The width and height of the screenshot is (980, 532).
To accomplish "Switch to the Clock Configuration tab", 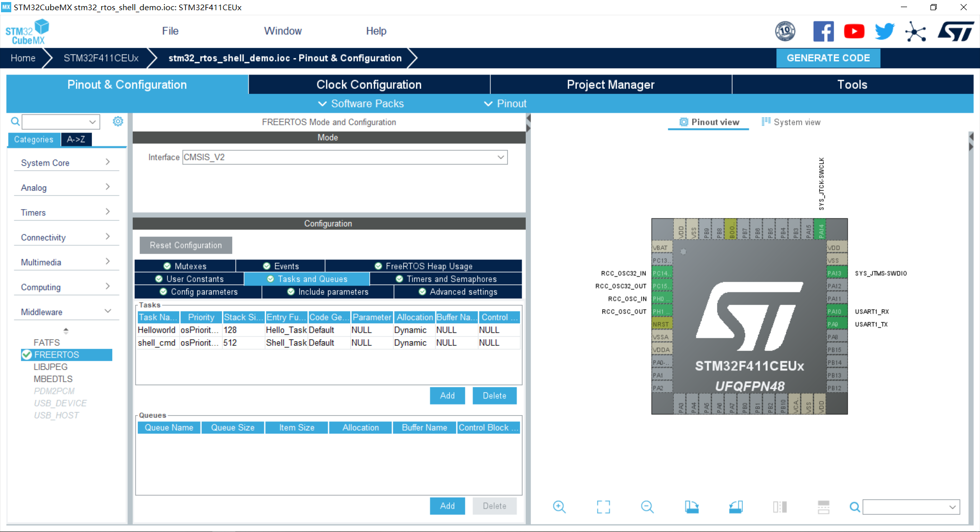I will point(369,85).
